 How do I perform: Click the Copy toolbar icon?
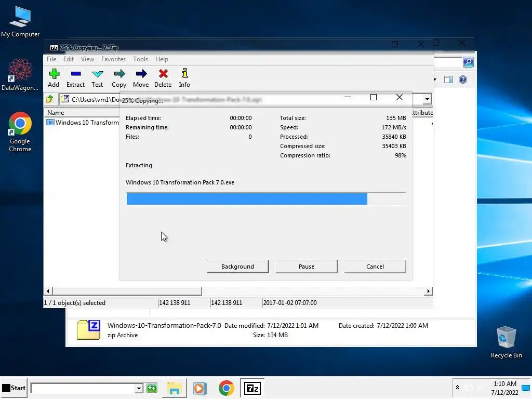(119, 78)
